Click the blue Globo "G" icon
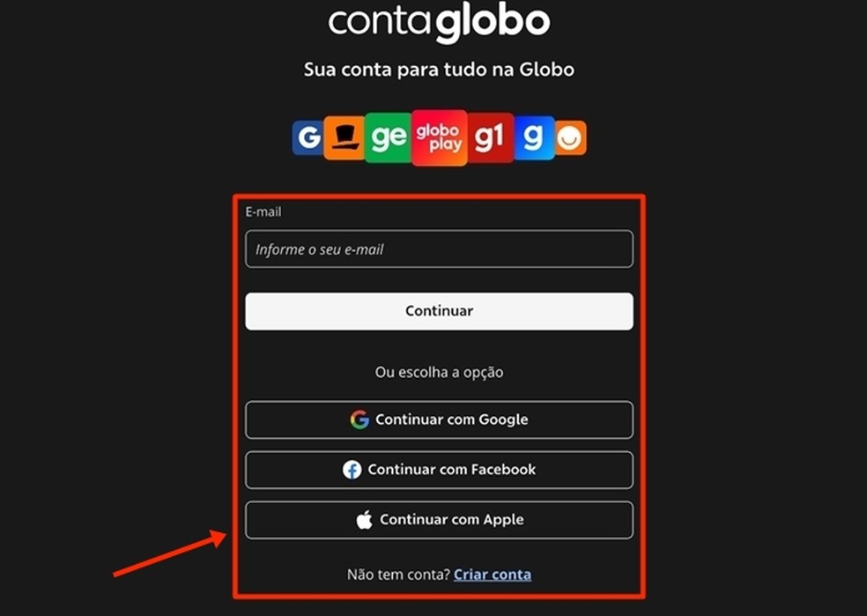Image resolution: width=867 pixels, height=616 pixels. click(308, 137)
